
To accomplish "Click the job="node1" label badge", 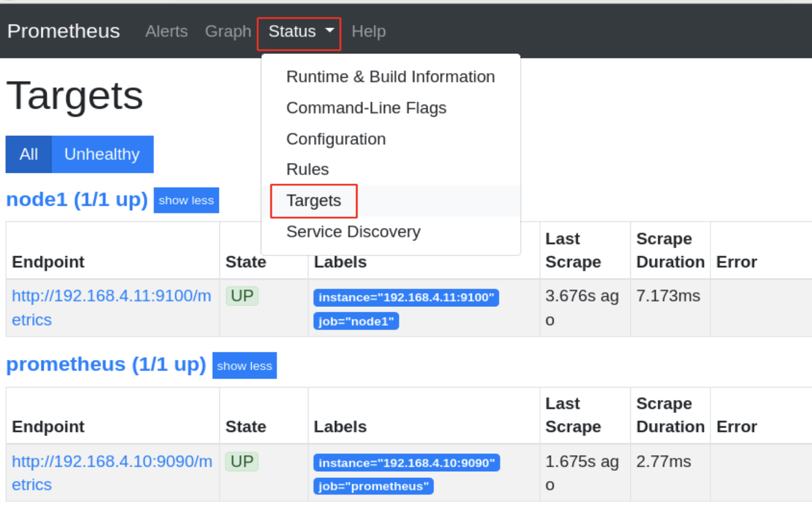I will (x=356, y=321).
